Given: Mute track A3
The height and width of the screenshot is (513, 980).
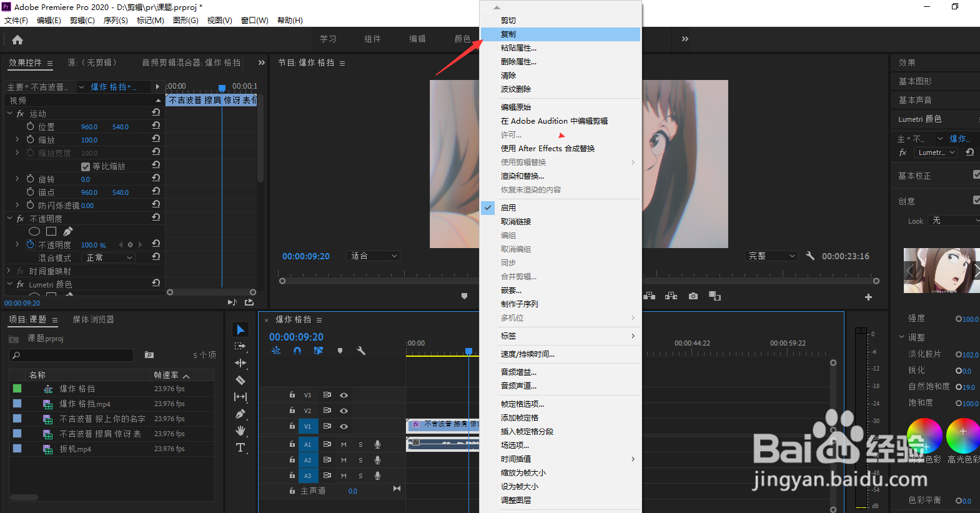Looking at the screenshot, I should point(344,476).
